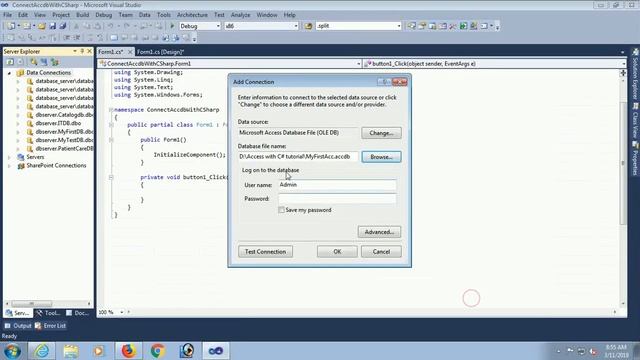This screenshot has height=360, width=640.
Task: Click the green Extension Manager toolbar icon
Action: pyautogui.click(x=463, y=26)
